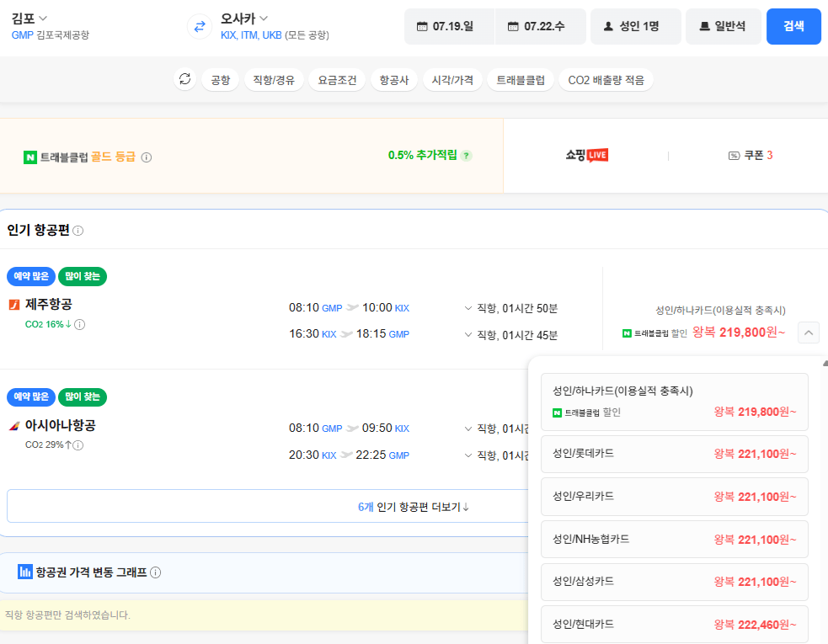Click the 제주항공 airline logo

pos(14,305)
